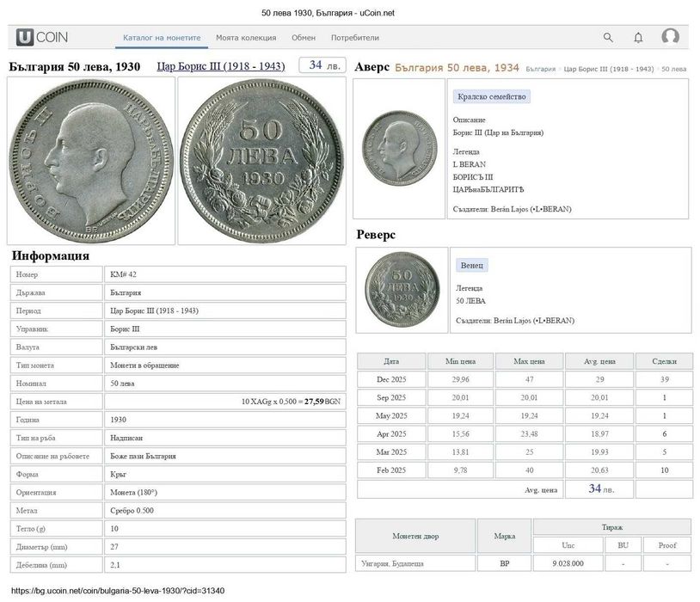Switch to the Обмен tab
This screenshot has height=602, width=700.
click(x=304, y=38)
